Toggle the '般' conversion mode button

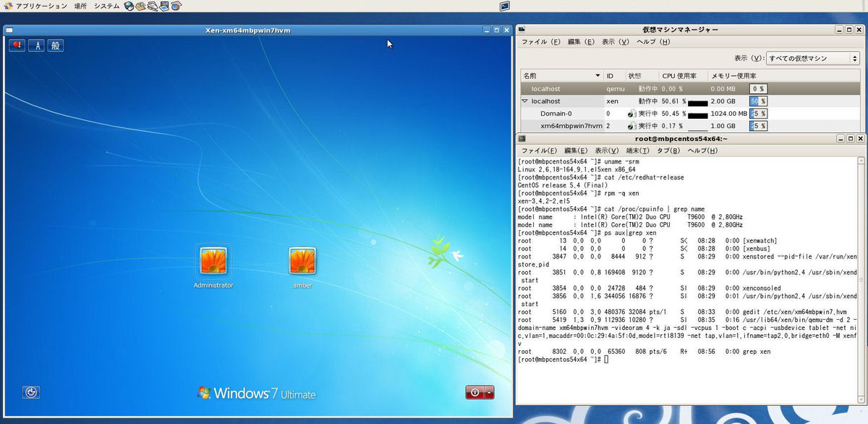click(x=56, y=46)
